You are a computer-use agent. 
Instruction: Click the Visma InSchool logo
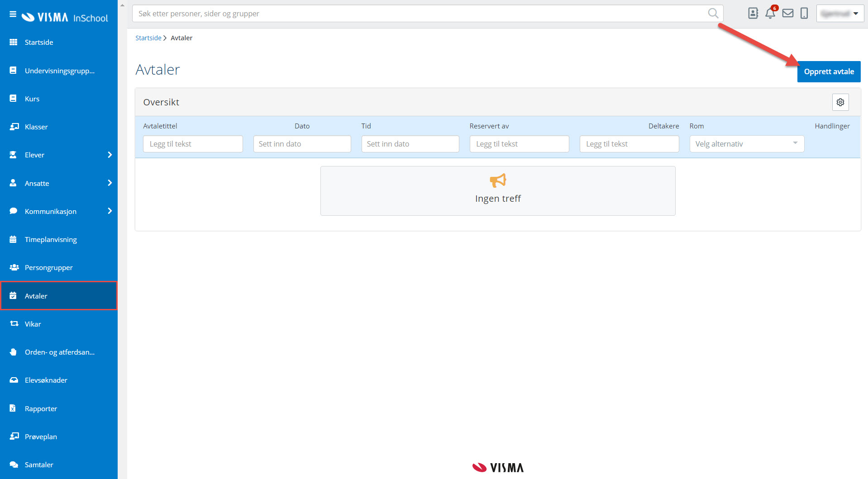65,17
